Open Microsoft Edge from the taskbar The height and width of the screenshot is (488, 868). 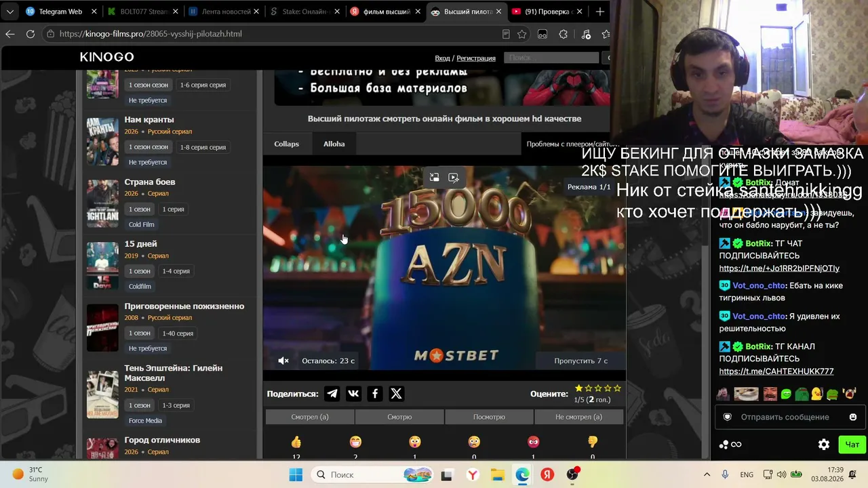[522, 474]
